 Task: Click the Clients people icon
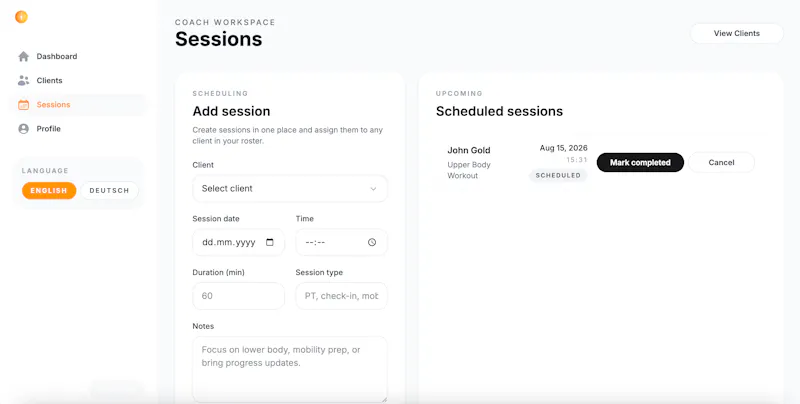[23, 81]
